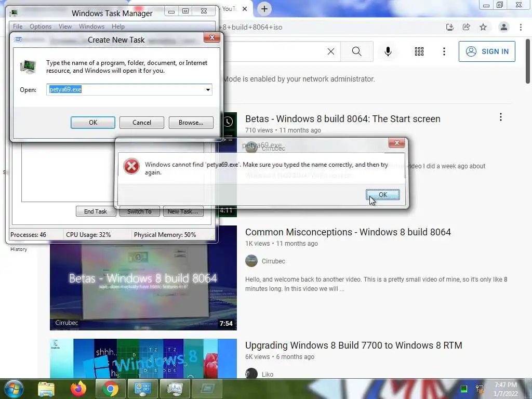The width and height of the screenshot is (532, 399).
Task: Click Cirrubec channel avatar under Common Misconceptions
Action: 251,261
